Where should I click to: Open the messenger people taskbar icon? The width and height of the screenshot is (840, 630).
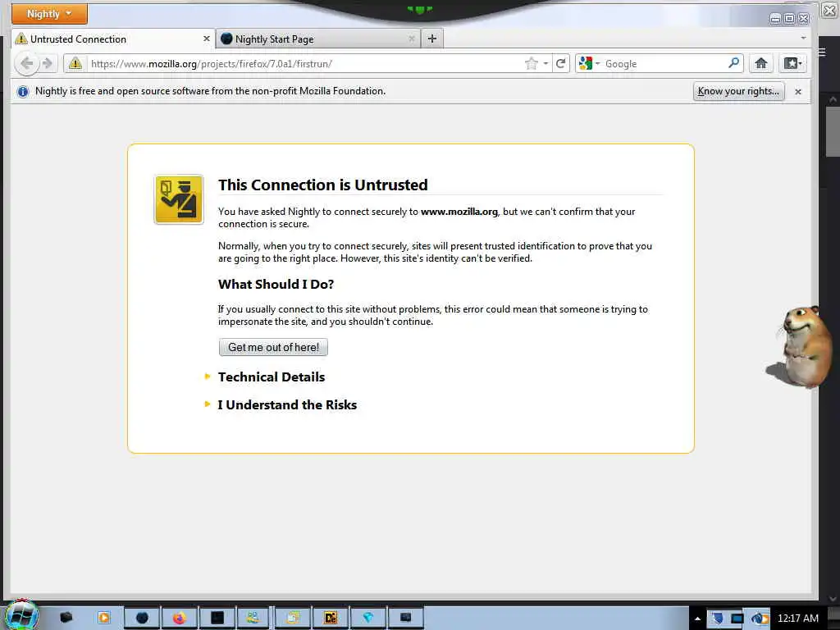point(253,618)
